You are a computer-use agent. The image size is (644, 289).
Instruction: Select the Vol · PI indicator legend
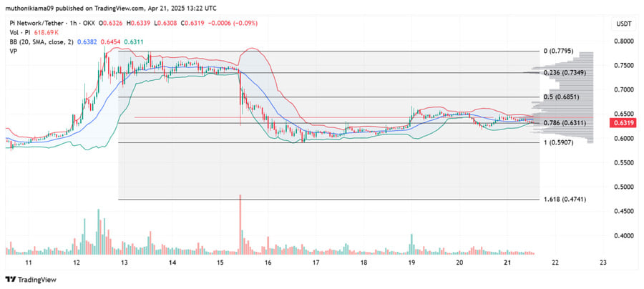(x=21, y=33)
